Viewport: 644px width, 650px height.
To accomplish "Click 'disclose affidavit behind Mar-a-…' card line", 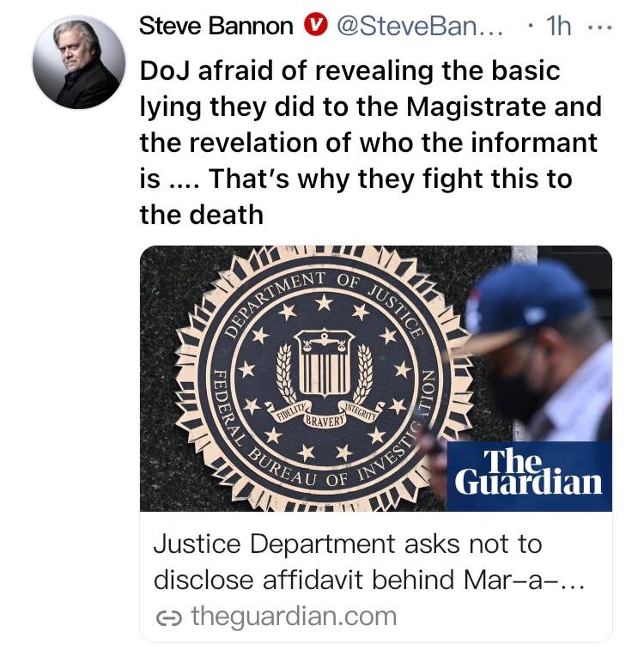I will [x=369, y=580].
